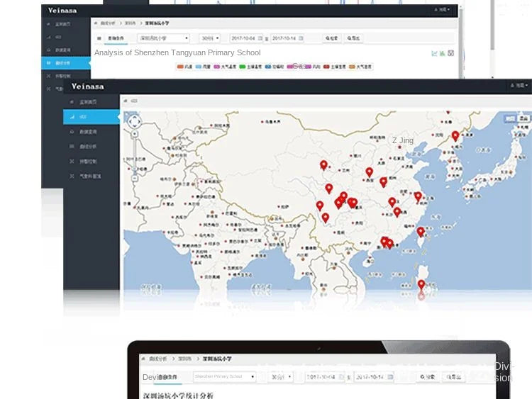Viewport: 532px width, 399px height.
Task: Click the map zoom level slider track
Action: click(x=135, y=156)
